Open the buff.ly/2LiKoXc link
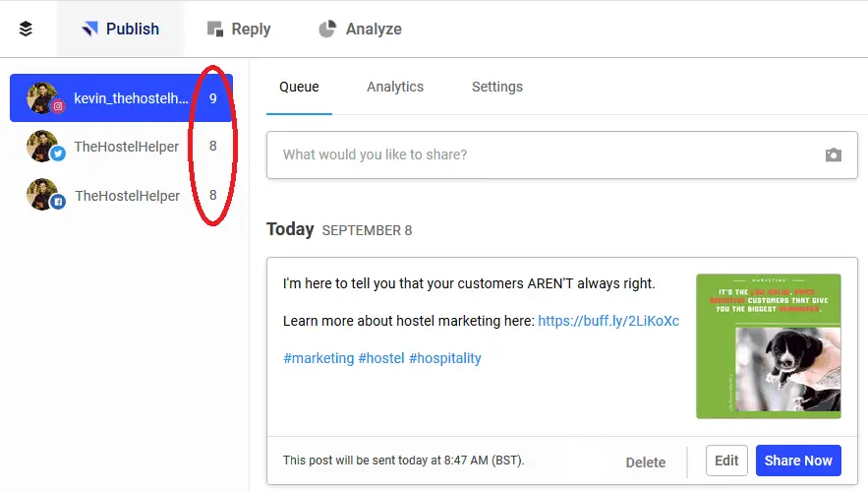868x492 pixels. (608, 321)
